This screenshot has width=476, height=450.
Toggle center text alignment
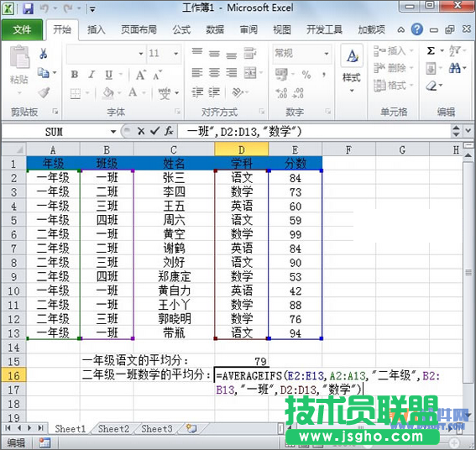pos(214,72)
